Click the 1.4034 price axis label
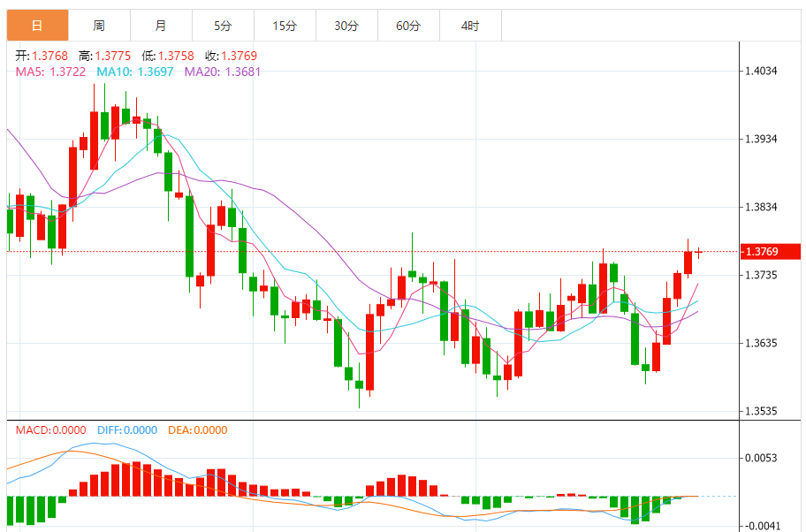The width and height of the screenshot is (806, 532). pyautogui.click(x=761, y=71)
